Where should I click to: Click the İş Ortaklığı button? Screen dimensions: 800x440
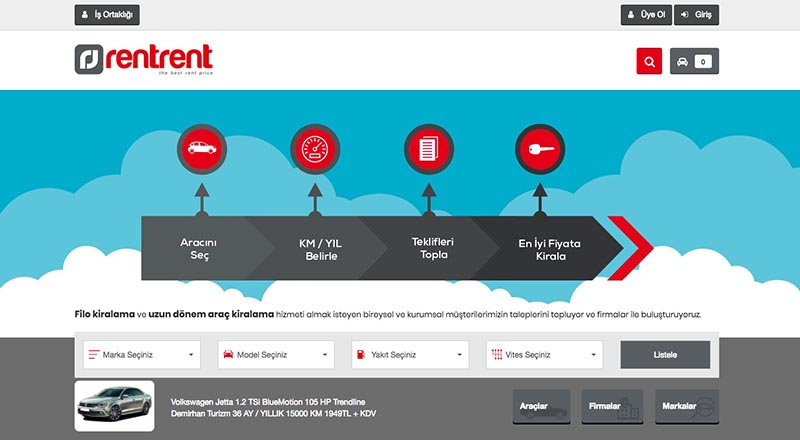107,15
